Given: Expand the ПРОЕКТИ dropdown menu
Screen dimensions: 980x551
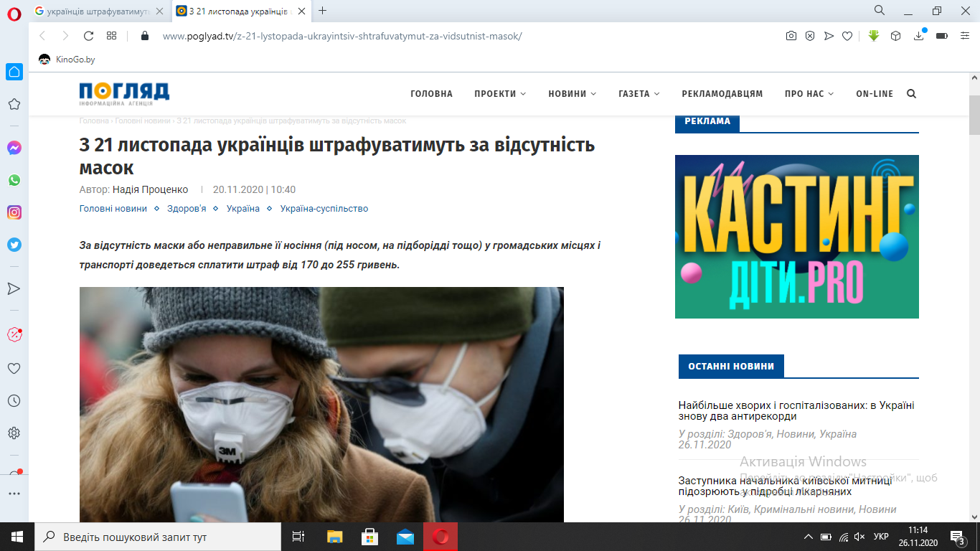Looking at the screenshot, I should tap(500, 94).
